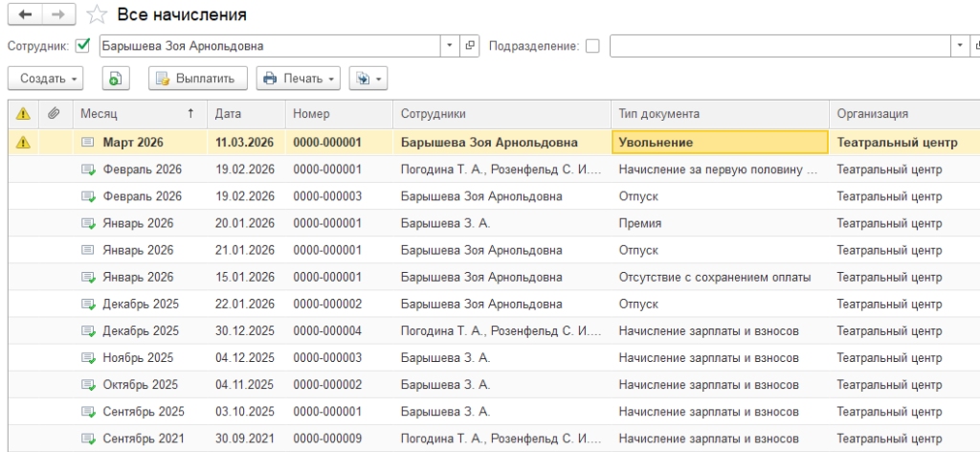The height and width of the screenshot is (452, 980).
Task: Sort by the Месяц column header
Action: tap(136, 114)
